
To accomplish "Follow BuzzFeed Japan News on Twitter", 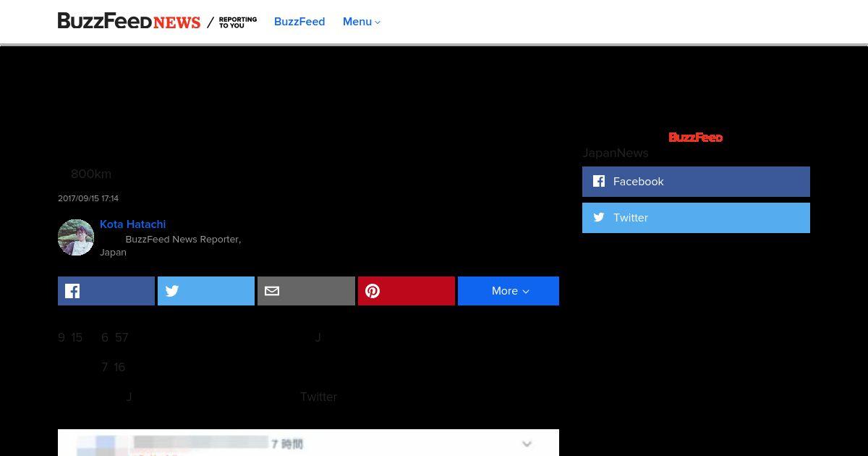I will tap(696, 218).
